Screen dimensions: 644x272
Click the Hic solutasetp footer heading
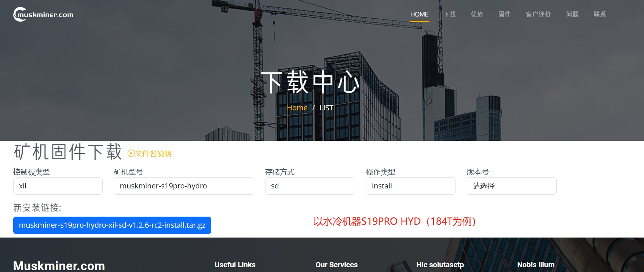[440, 265]
